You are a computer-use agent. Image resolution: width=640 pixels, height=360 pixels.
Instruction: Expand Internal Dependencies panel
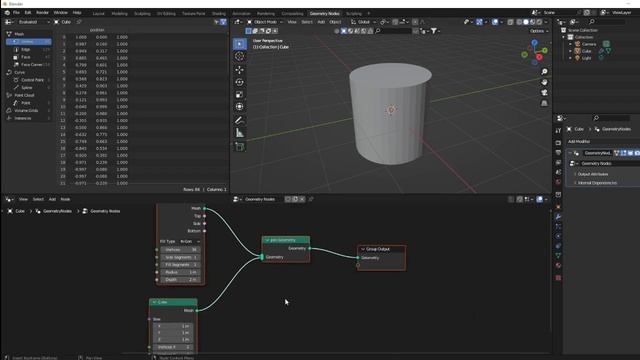(596, 183)
